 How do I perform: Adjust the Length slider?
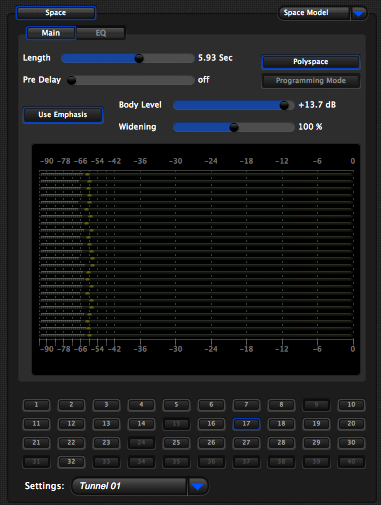(x=128, y=58)
